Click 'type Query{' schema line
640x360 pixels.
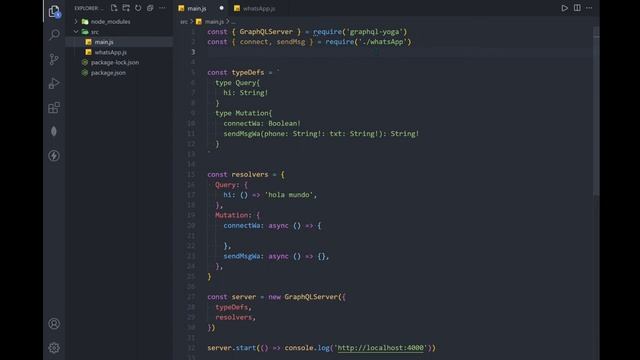[x=238, y=82]
